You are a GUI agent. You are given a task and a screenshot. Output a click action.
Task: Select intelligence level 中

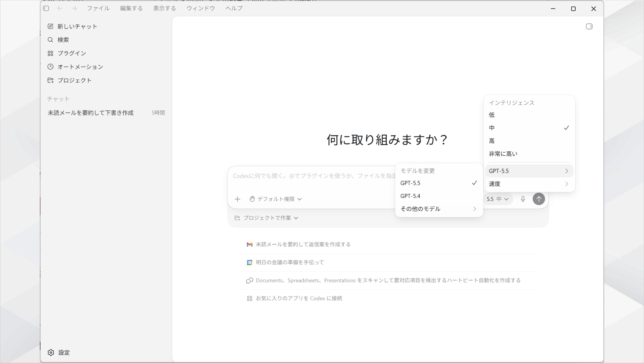click(529, 128)
